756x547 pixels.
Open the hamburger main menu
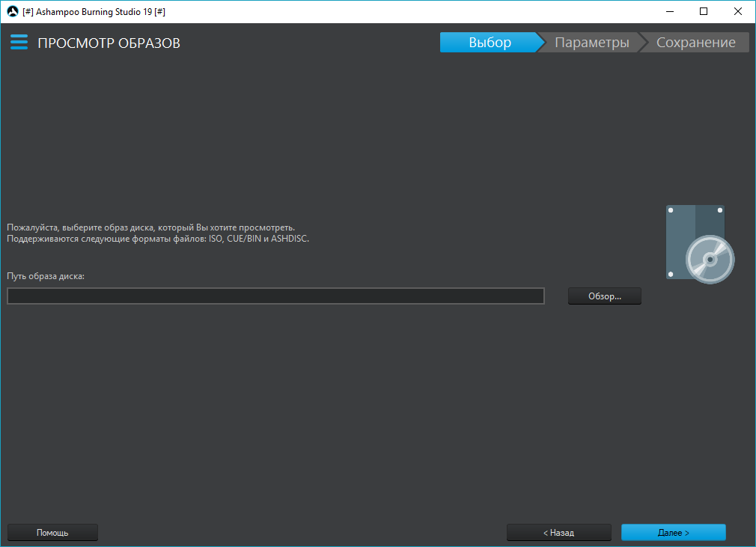coord(19,42)
